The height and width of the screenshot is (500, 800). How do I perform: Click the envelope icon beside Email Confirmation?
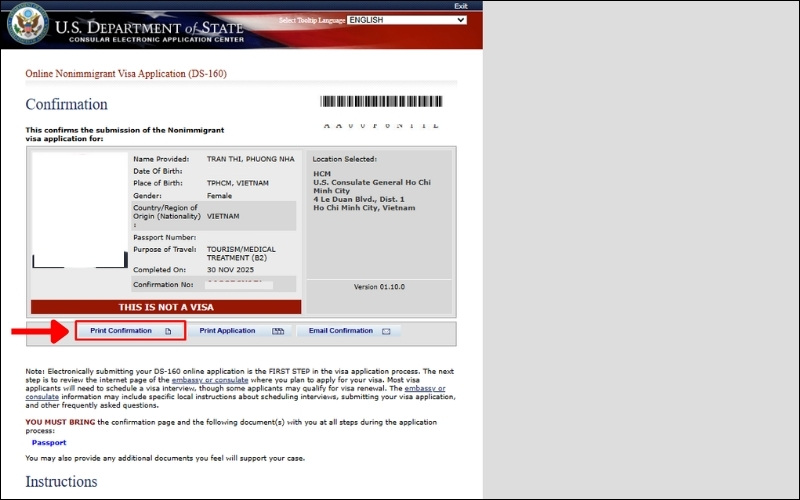point(386,331)
